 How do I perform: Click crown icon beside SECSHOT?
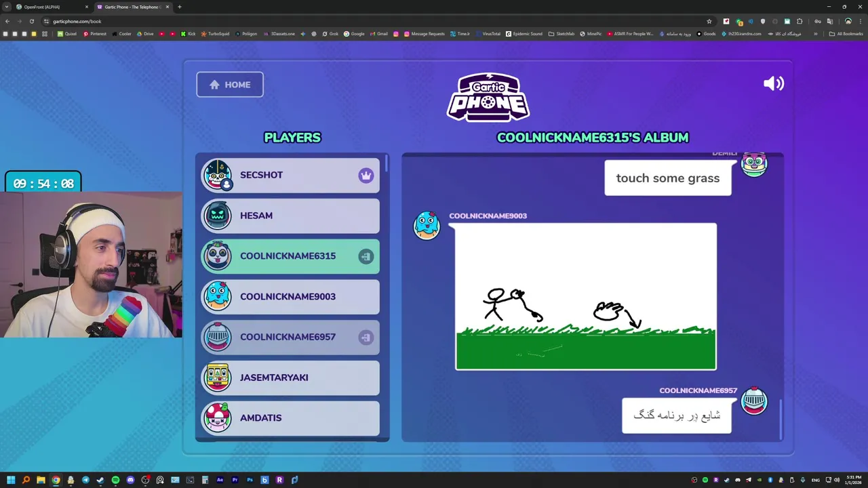tap(366, 176)
